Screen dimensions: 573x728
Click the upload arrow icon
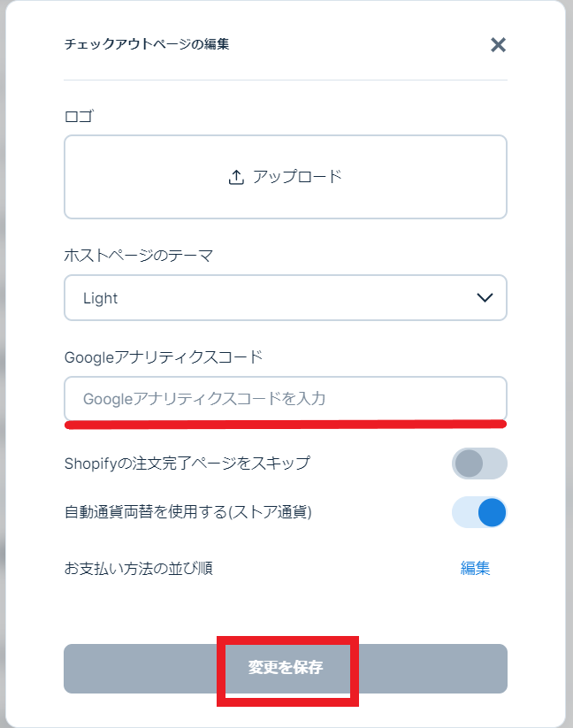[236, 177]
